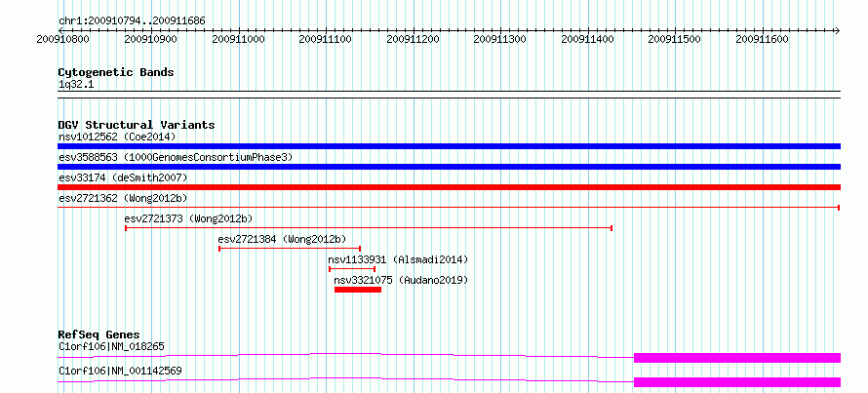
Task: Click the ruler position 200911400
Action: pyautogui.click(x=587, y=39)
